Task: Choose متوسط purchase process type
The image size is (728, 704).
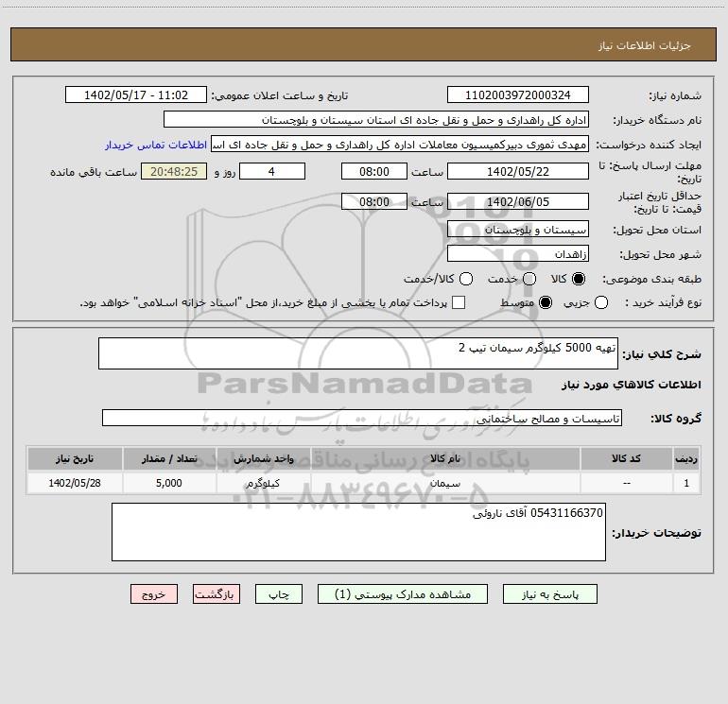Action: [546, 303]
